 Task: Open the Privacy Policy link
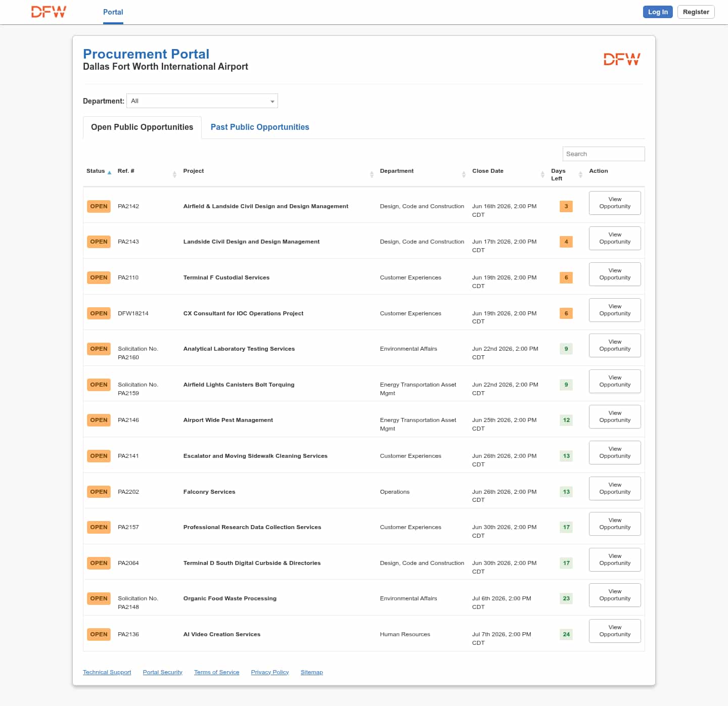click(269, 672)
